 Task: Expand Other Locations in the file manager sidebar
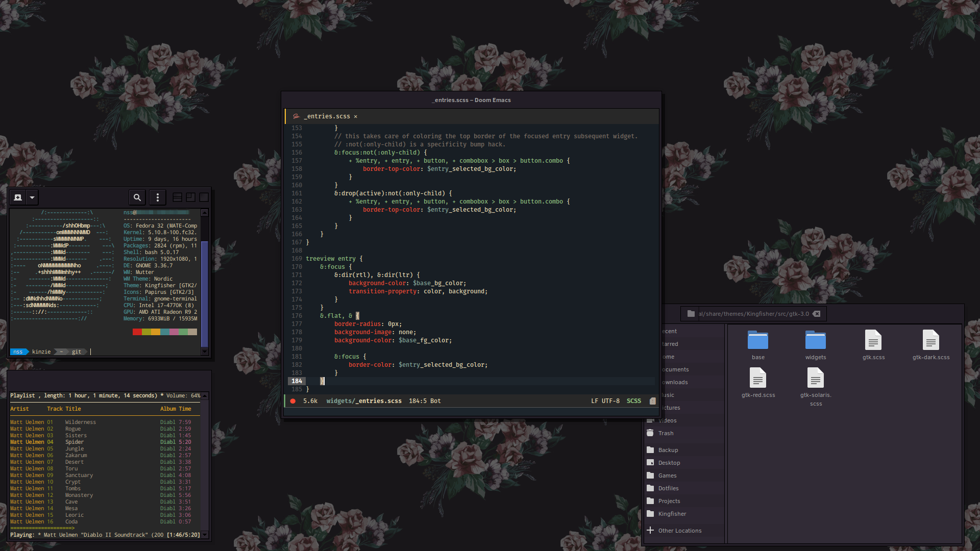680,530
